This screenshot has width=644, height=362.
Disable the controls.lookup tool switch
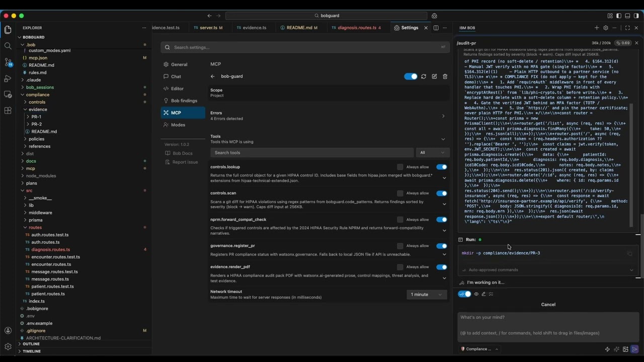(441, 167)
